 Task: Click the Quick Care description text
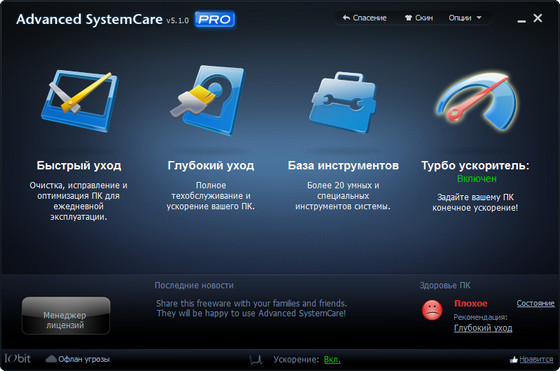pos(79,201)
